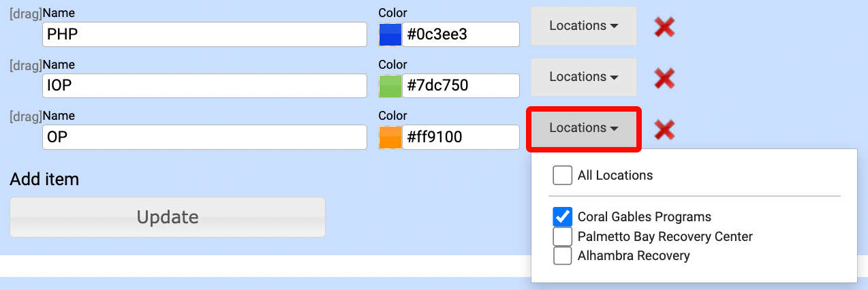Click the drag handle for OP
Screen dimensions: 868x290
click(25, 116)
